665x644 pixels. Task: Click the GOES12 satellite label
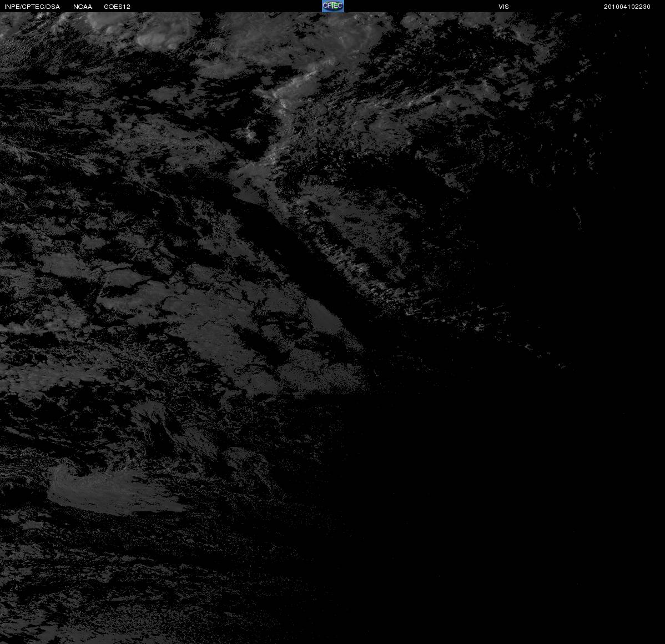[117, 7]
